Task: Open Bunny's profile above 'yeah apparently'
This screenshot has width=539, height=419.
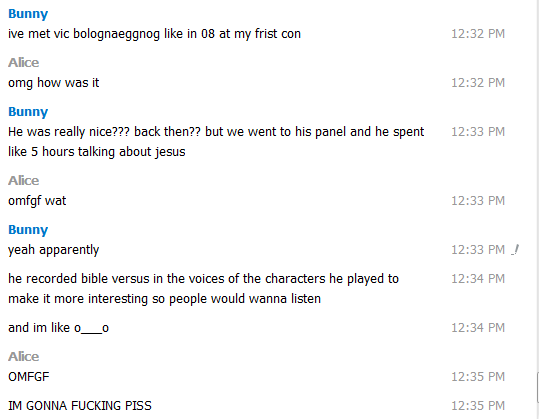Action: pyautogui.click(x=28, y=230)
